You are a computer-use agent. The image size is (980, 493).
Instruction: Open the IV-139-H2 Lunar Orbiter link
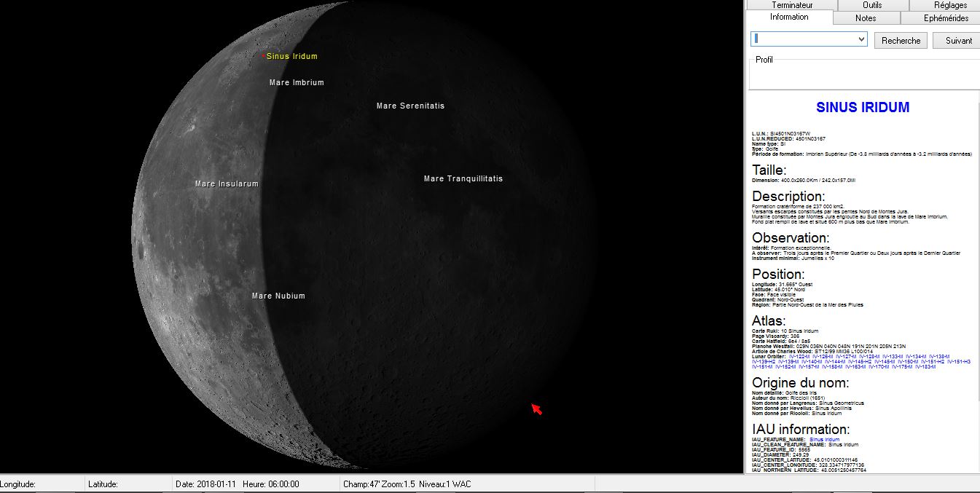tap(764, 362)
